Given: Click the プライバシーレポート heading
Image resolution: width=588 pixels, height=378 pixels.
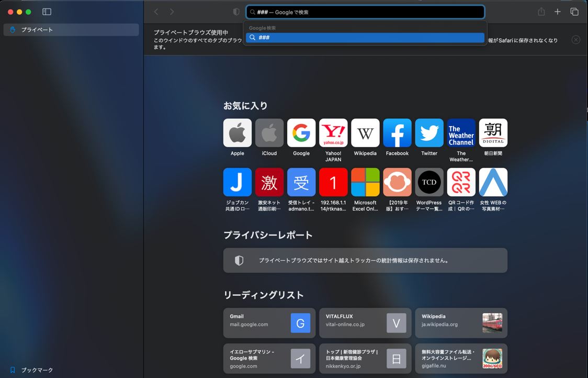Looking at the screenshot, I should pos(268,235).
